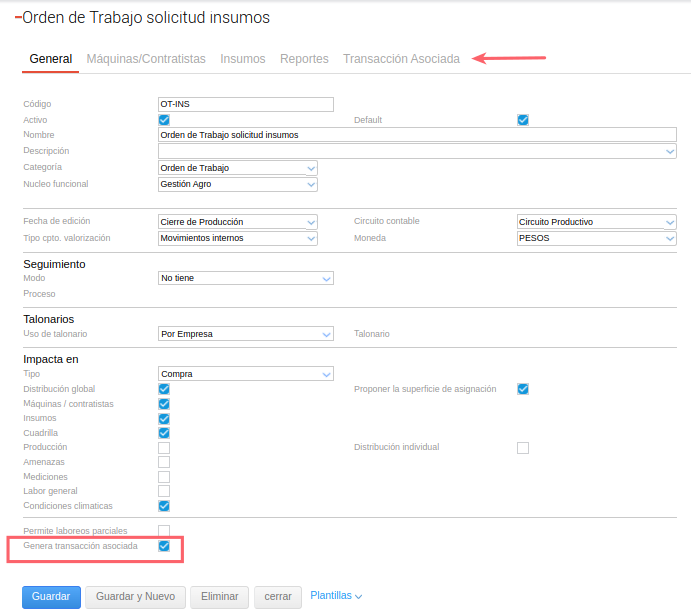Expand the Circuito contable dropdown
This screenshot has height=612, width=691.
[596, 222]
